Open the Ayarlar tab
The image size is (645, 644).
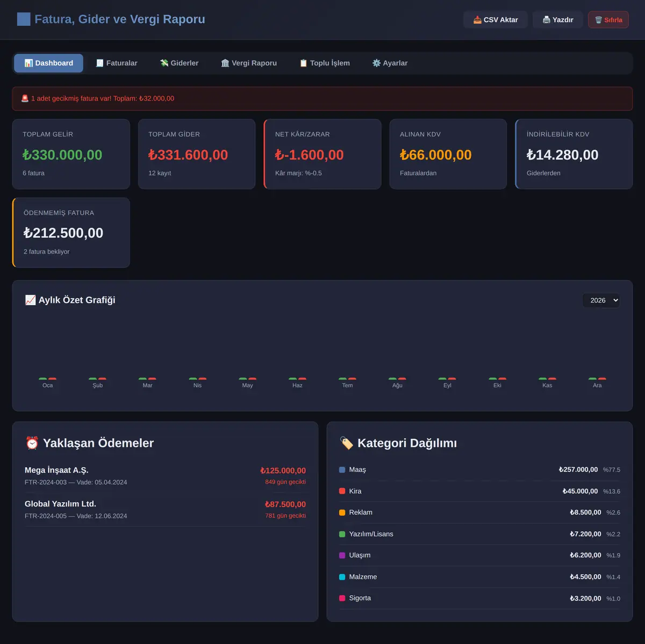pos(390,63)
